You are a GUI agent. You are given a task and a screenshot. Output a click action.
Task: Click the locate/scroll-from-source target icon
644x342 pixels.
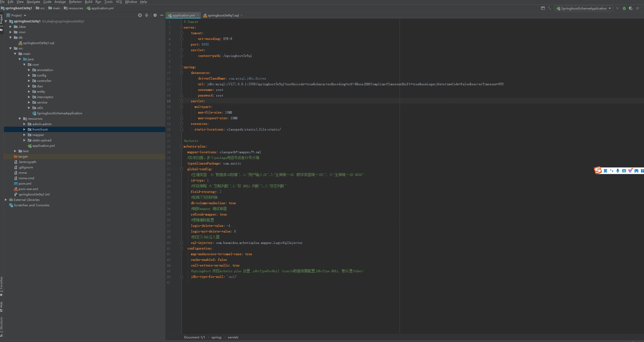pos(140,15)
